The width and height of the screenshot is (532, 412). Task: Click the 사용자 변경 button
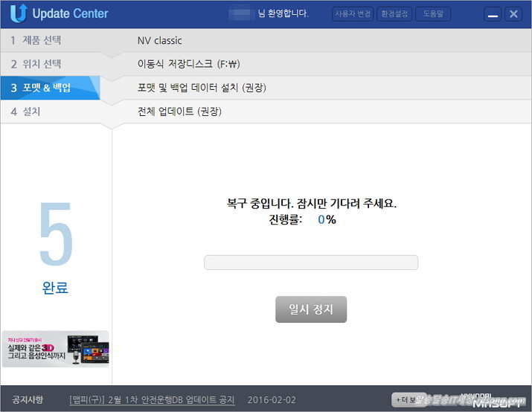pyautogui.click(x=353, y=14)
